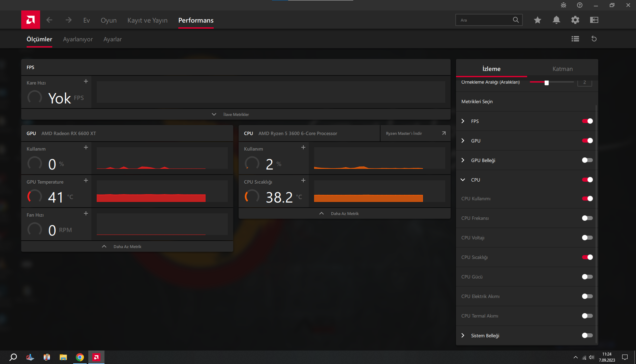Add GPU Temperature metric with plus
The image size is (636, 364).
click(x=86, y=180)
